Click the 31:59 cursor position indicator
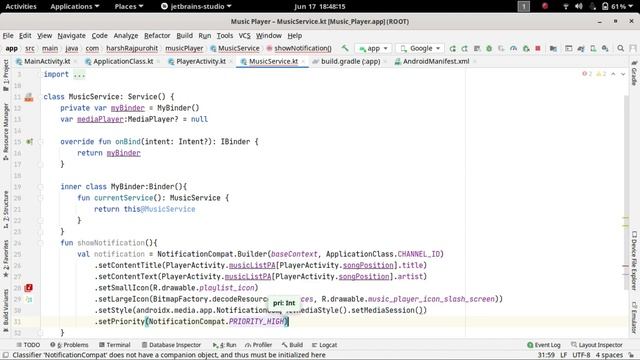 (546, 355)
